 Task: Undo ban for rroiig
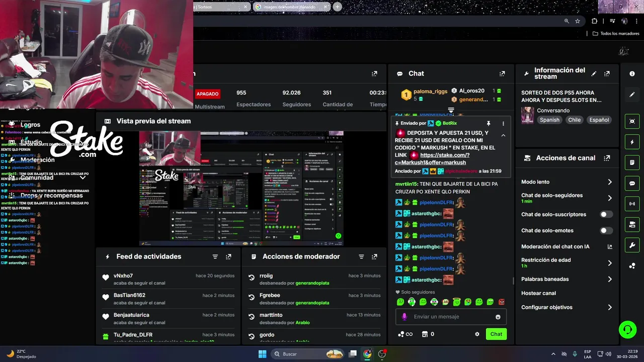click(252, 277)
